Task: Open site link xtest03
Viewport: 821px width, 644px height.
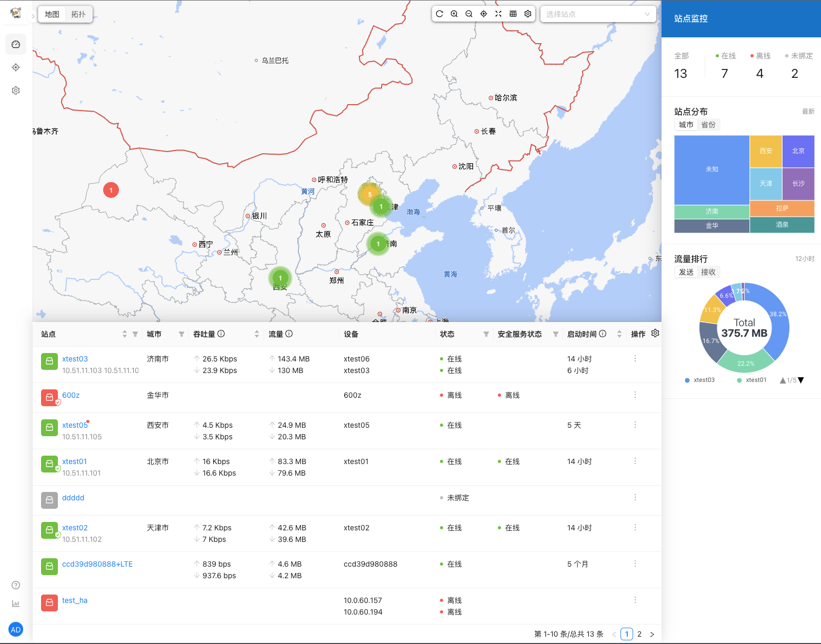Action: (x=75, y=359)
